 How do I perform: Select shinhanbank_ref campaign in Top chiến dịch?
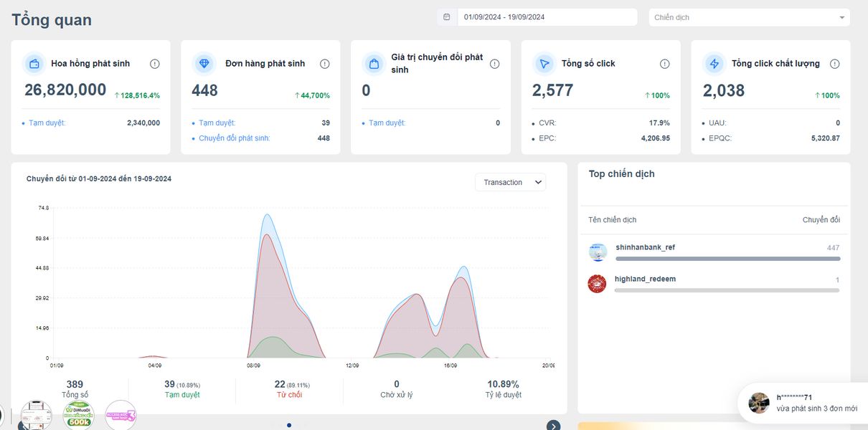point(645,247)
